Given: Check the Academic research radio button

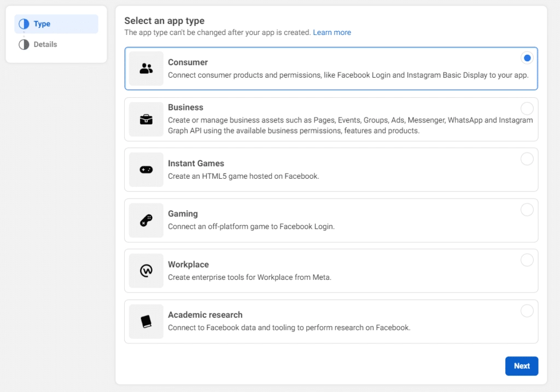Looking at the screenshot, I should [x=527, y=311].
